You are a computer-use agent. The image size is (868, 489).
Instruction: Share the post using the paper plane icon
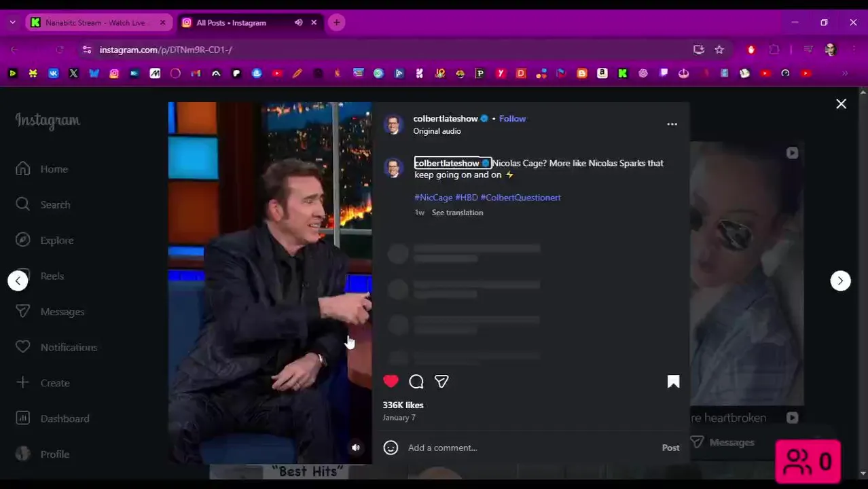click(441, 382)
